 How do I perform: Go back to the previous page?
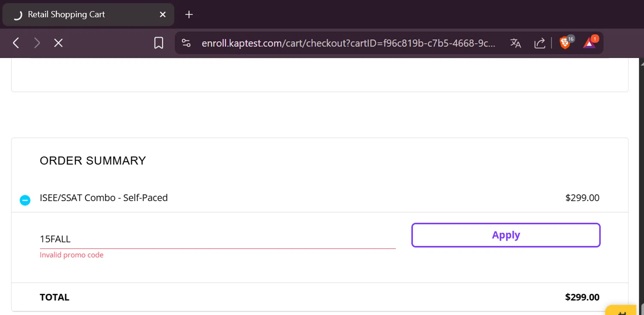(16, 43)
